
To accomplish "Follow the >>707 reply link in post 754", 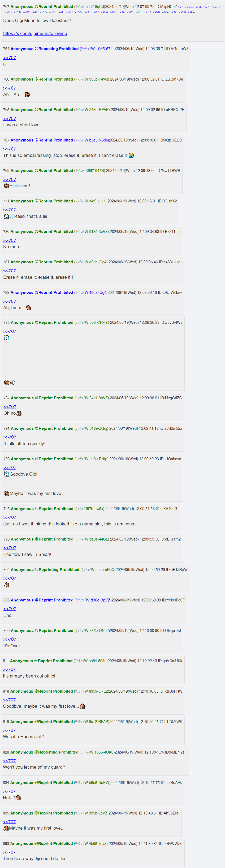I will coord(10,57).
